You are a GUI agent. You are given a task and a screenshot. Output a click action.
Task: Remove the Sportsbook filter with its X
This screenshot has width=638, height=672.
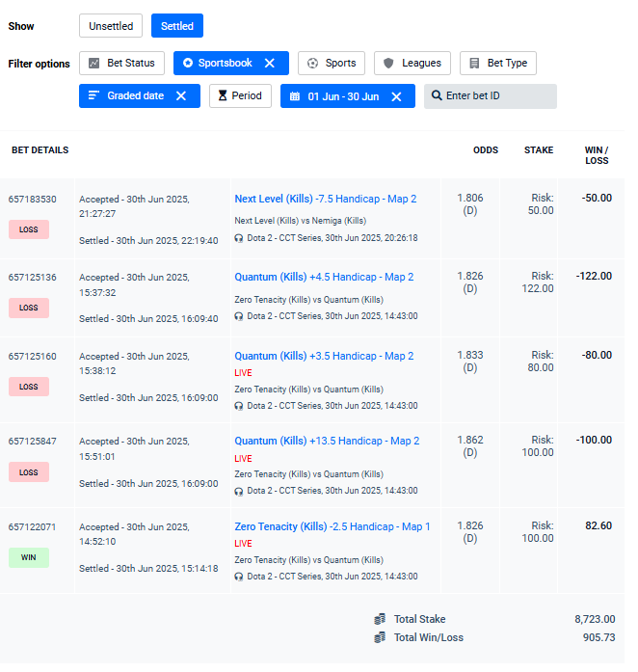click(x=270, y=64)
